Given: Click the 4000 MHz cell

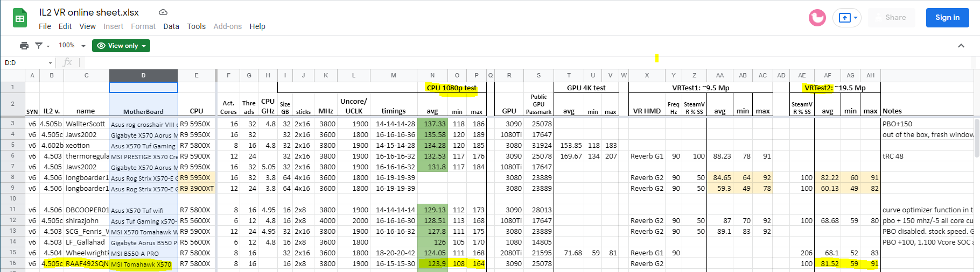Looking at the screenshot, I should (x=326, y=220).
